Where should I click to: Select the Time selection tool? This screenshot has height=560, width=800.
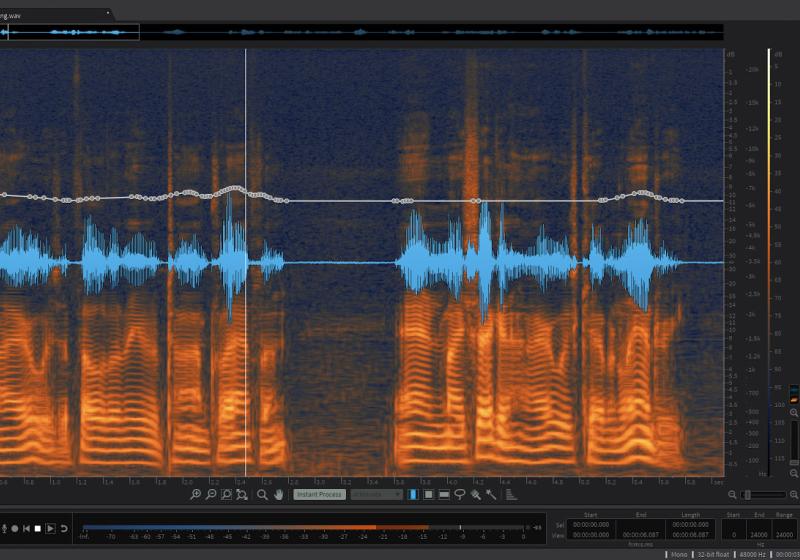413,494
